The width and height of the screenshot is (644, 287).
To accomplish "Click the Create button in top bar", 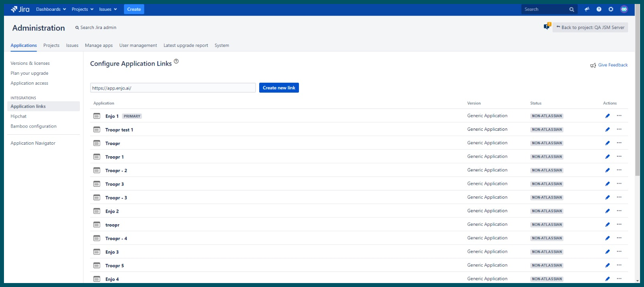I will [x=134, y=9].
